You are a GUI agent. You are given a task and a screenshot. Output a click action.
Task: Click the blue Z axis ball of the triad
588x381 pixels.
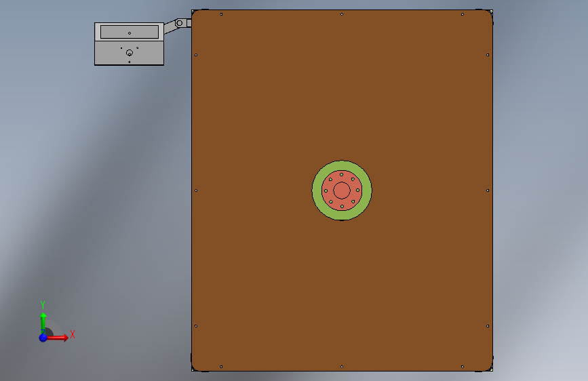43,338
